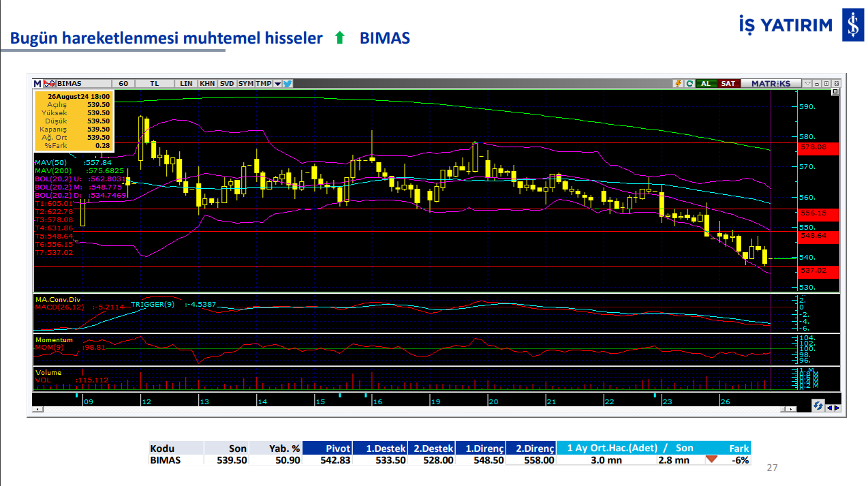Click the chart left-right navigation arrows
Screen dimensions: 868x486
click(833, 407)
